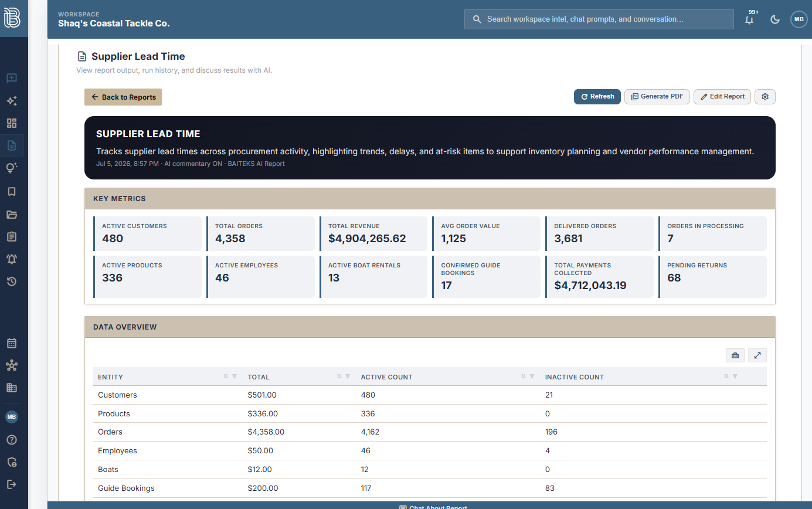Open the MB profile avatar in header

pyautogui.click(x=799, y=19)
